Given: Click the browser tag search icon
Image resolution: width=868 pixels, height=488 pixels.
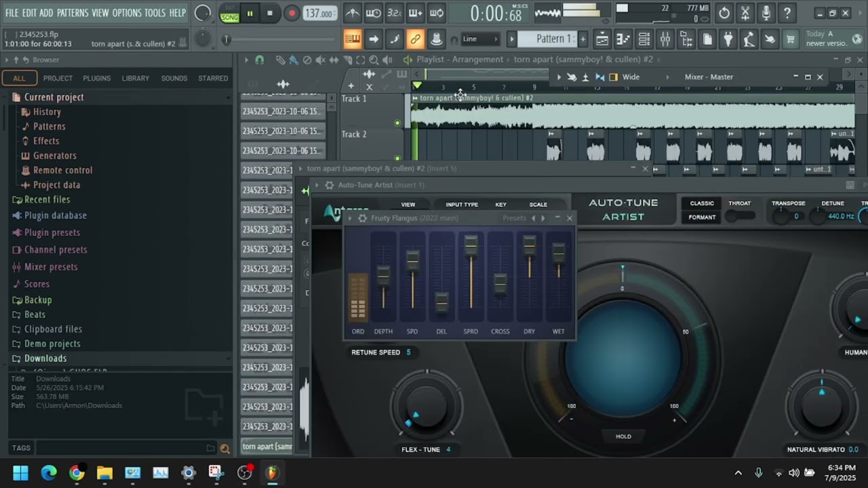Looking at the screenshot, I should tap(225, 448).
